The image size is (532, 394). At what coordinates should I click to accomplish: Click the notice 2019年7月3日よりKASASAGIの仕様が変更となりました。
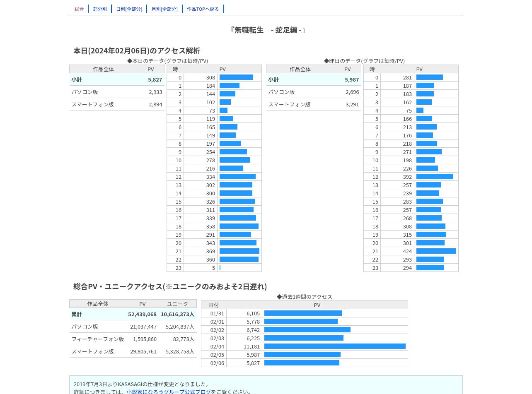pyautogui.click(x=142, y=384)
